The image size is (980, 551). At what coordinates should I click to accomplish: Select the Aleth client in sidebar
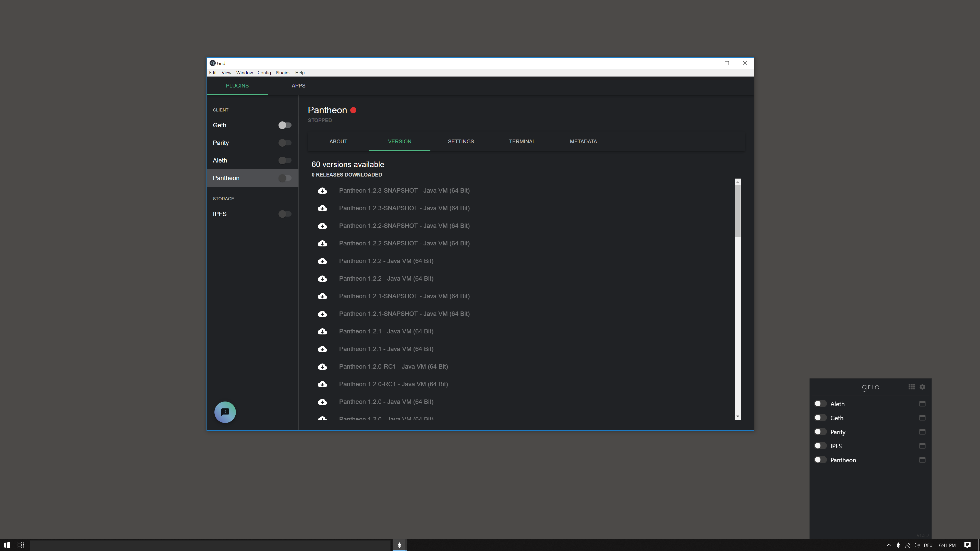(220, 160)
